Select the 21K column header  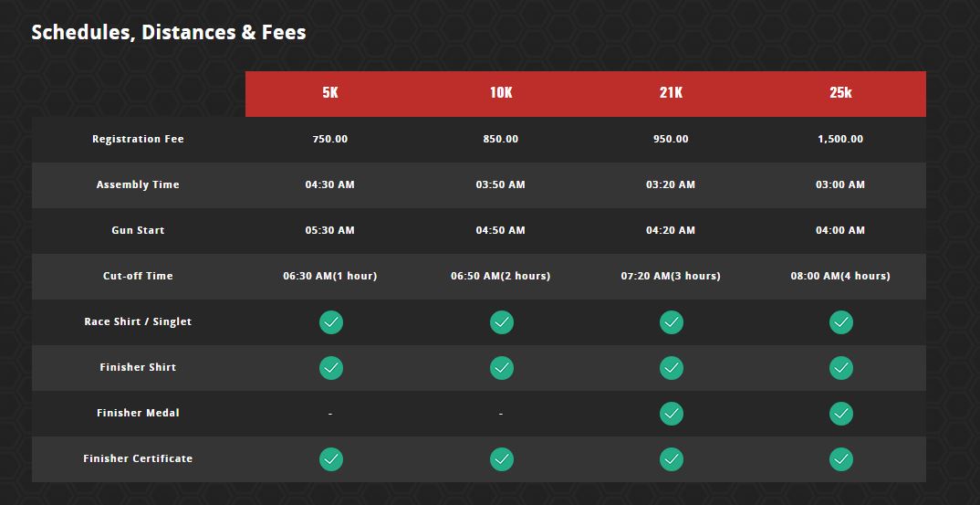click(671, 93)
